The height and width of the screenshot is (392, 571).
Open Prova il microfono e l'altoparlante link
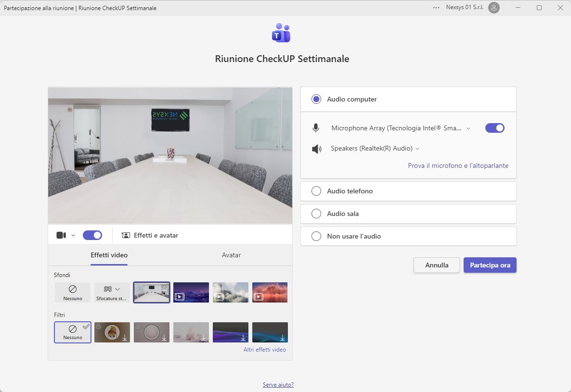458,165
